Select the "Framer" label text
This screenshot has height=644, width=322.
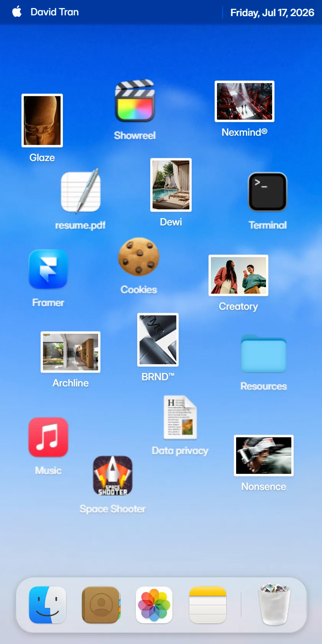48,302
